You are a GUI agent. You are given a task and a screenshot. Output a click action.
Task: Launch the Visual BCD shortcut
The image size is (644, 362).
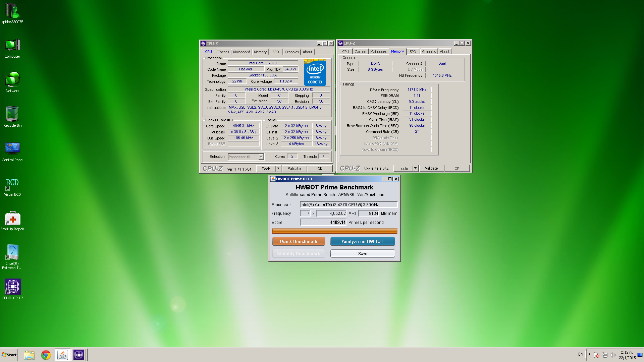(12, 186)
